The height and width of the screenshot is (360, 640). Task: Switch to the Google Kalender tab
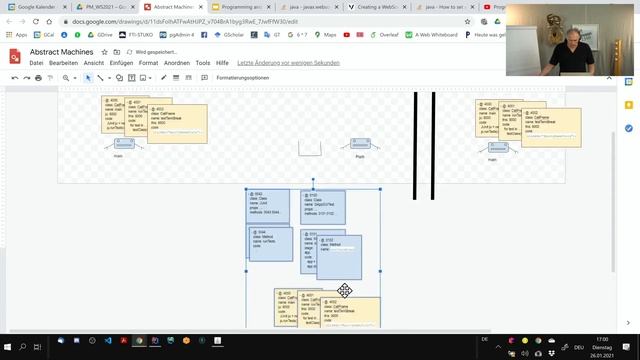tap(36, 7)
